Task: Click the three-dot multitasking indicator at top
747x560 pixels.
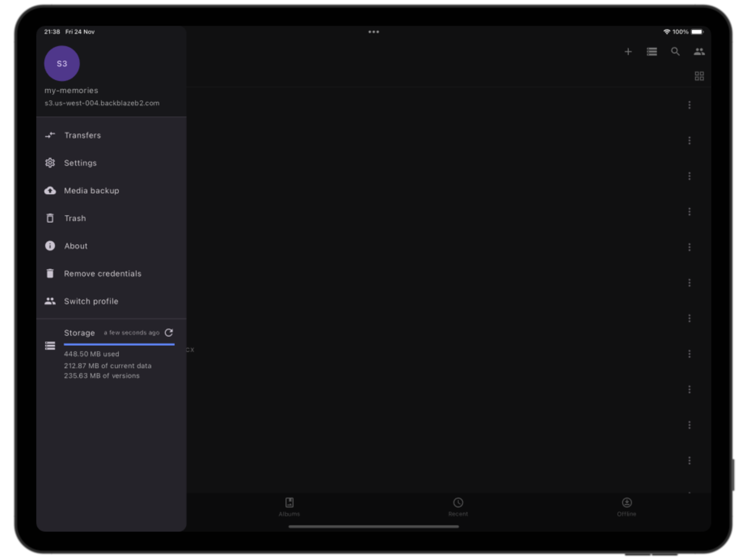Action: tap(373, 32)
